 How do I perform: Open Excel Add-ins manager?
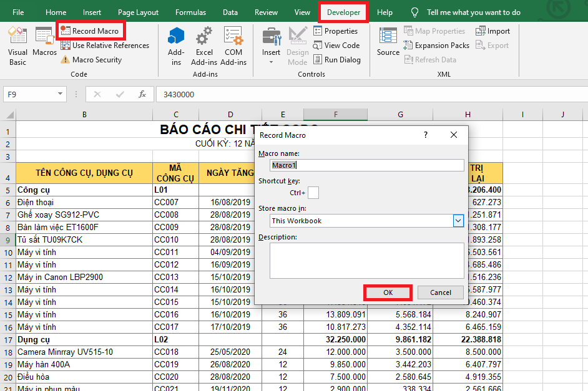(203, 45)
